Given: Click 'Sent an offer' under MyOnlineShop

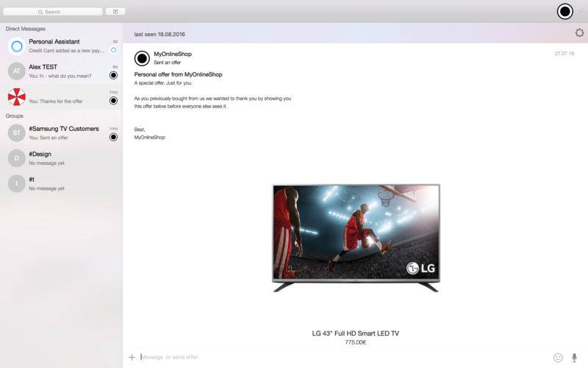Looking at the screenshot, I should 168,63.
